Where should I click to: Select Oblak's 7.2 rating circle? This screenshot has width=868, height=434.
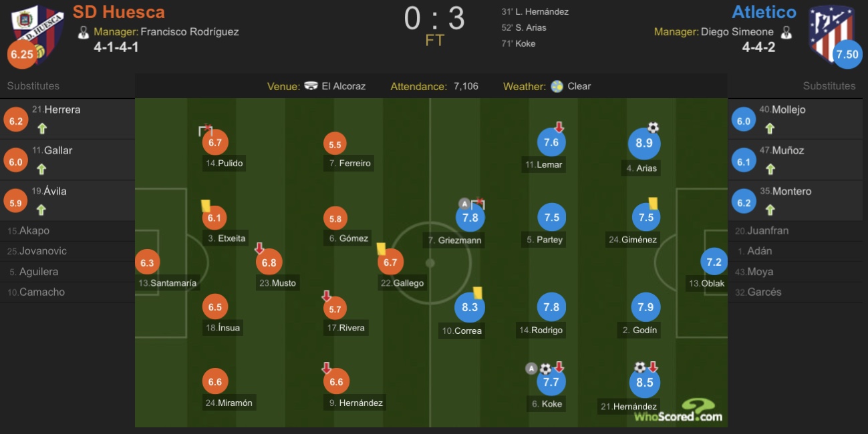[714, 262]
